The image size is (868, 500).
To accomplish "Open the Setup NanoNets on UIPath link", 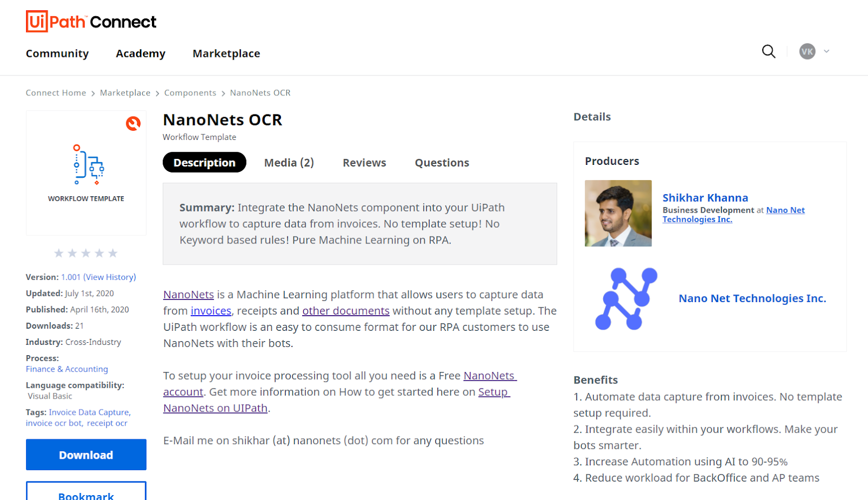I will [336, 400].
